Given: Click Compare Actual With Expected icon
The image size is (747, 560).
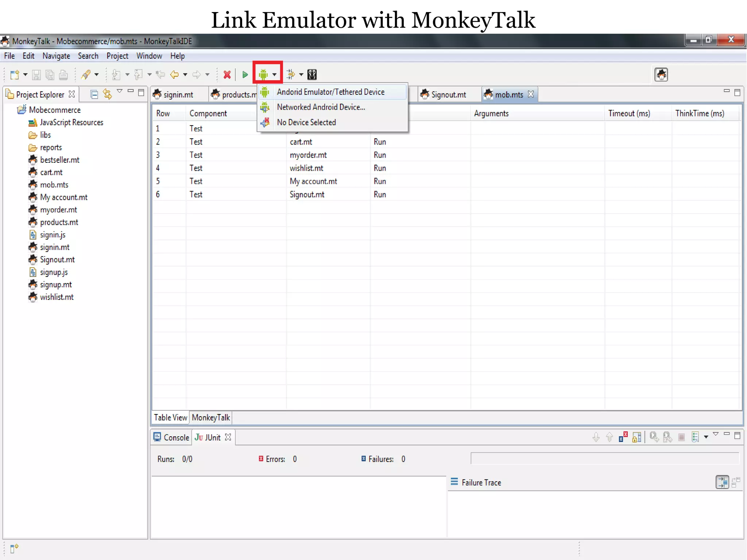Looking at the screenshot, I should point(736,483).
